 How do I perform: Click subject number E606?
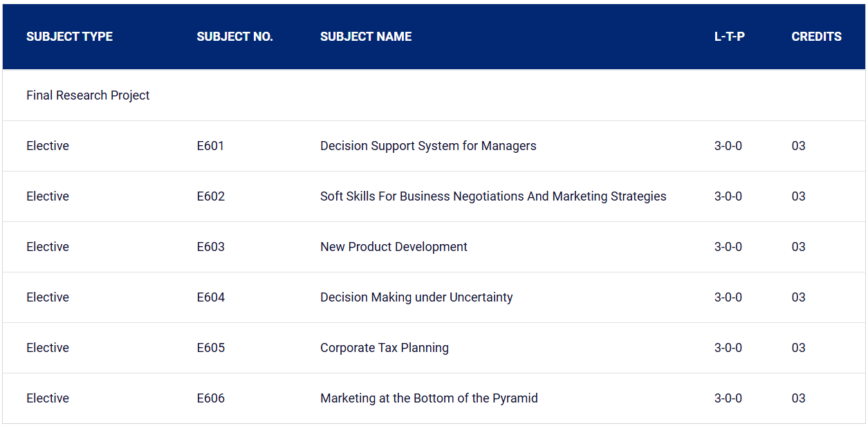[210, 398]
